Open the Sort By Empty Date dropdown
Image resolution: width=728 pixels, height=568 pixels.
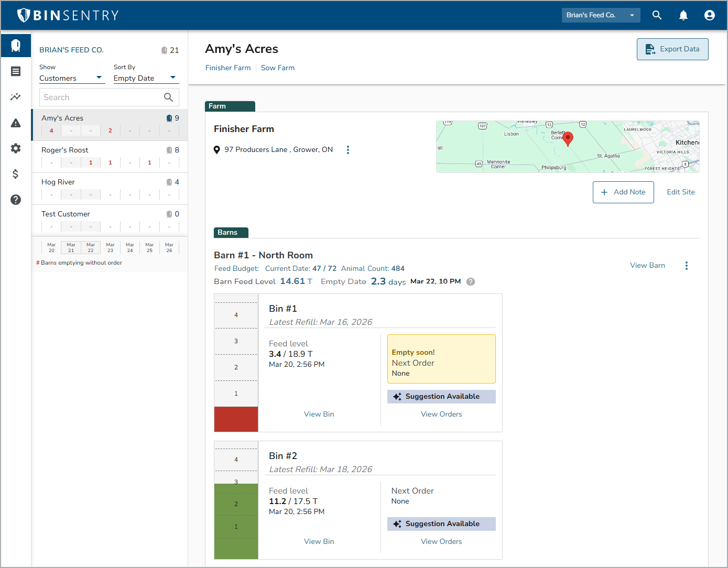(145, 78)
